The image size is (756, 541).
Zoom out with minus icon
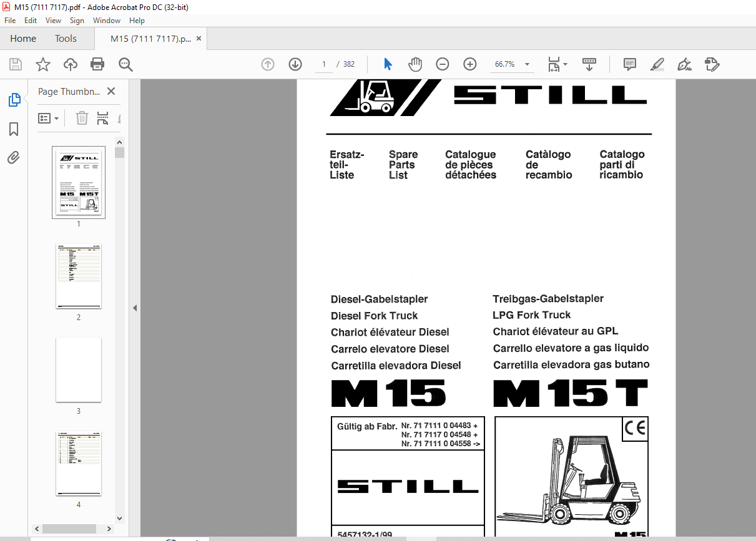443,64
